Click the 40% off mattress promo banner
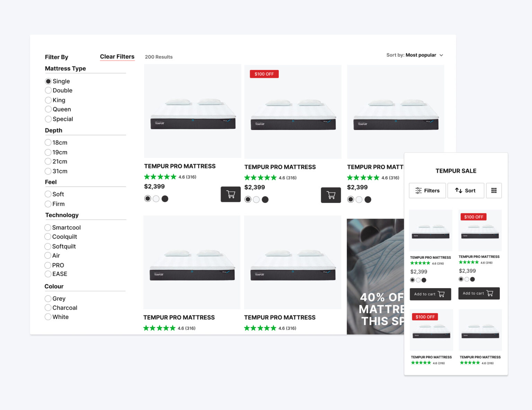 click(375, 276)
